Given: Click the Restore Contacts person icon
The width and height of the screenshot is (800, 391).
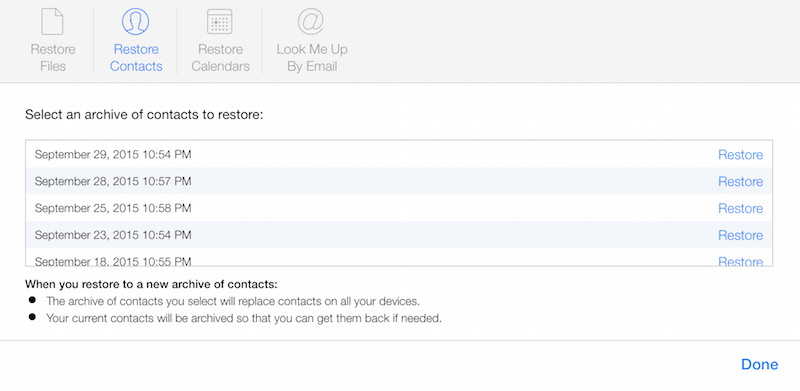Looking at the screenshot, I should (135, 21).
